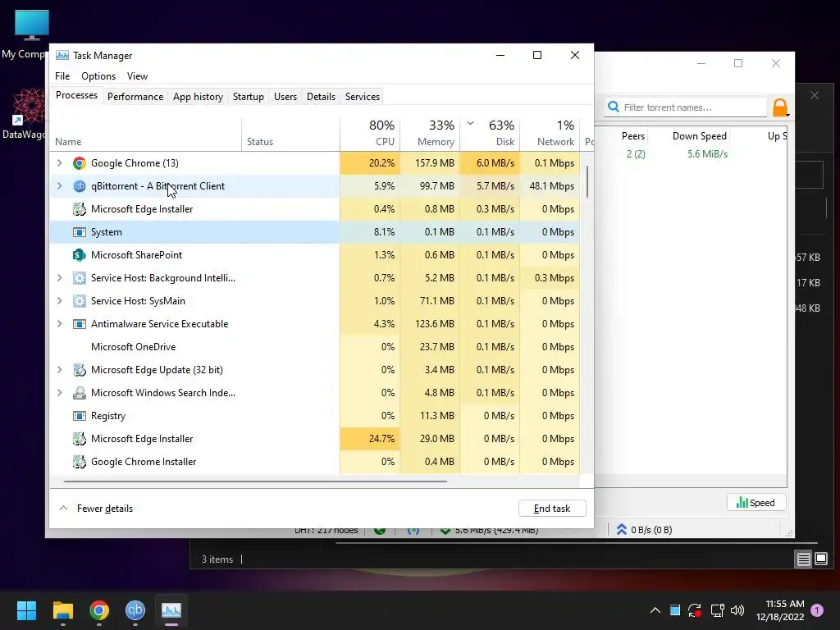Click the qBittorrent lock icon
Viewport: 840px width, 630px height.
point(780,107)
